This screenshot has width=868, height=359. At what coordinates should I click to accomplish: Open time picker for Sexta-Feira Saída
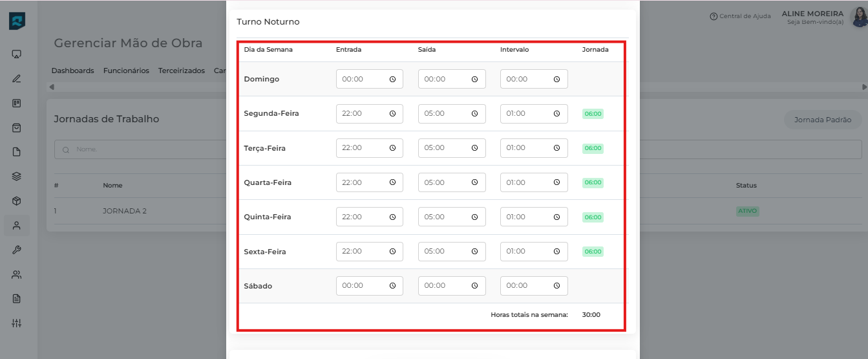tap(474, 252)
